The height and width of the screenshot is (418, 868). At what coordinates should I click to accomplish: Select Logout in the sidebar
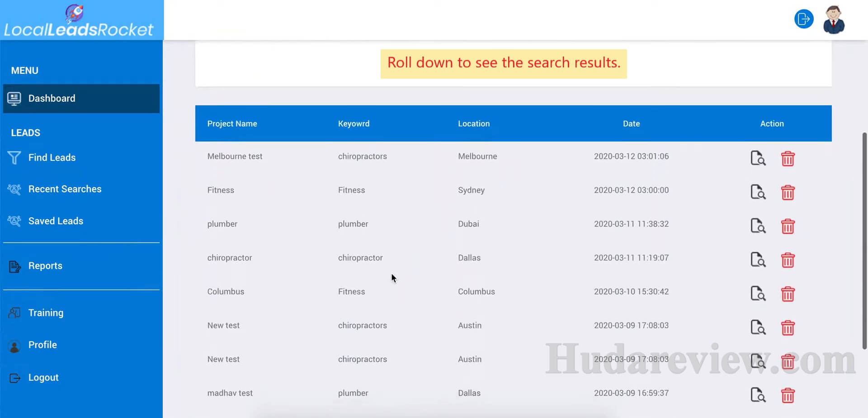click(x=43, y=378)
